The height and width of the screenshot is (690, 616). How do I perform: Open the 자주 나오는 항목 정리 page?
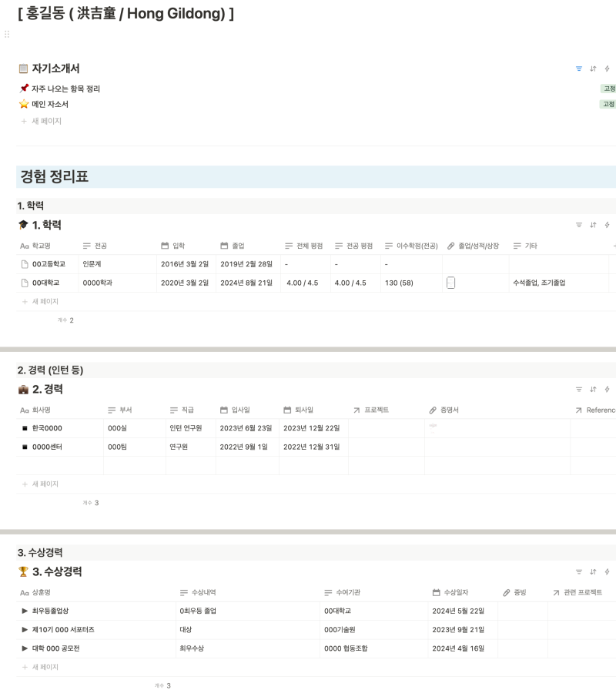pos(65,89)
